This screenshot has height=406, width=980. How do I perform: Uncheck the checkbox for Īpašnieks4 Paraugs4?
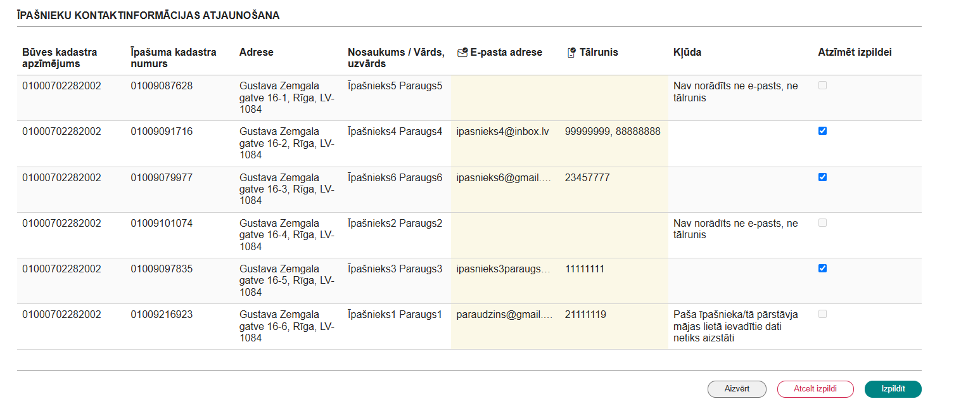click(x=822, y=131)
